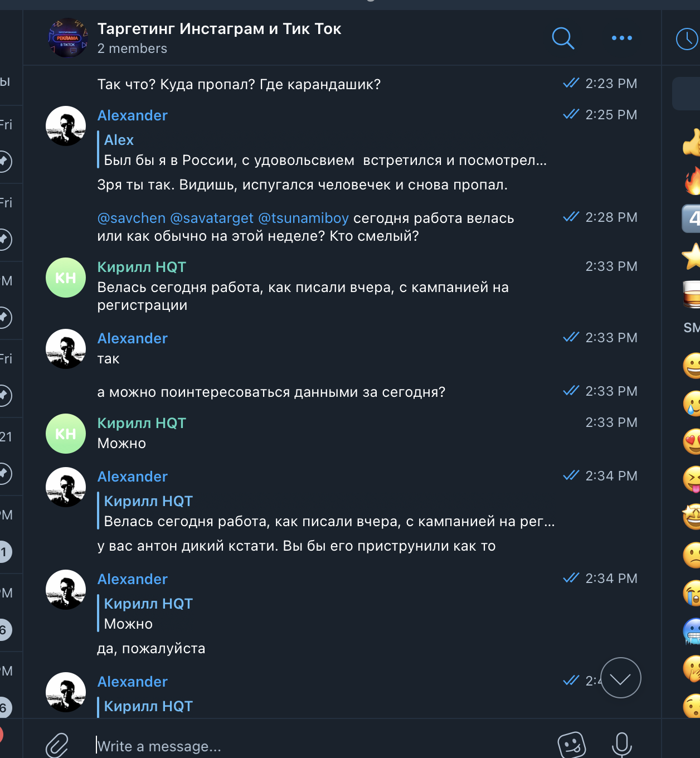This screenshot has height=758, width=700.
Task: Open the @tsunamiboy mention
Action: coord(304,218)
